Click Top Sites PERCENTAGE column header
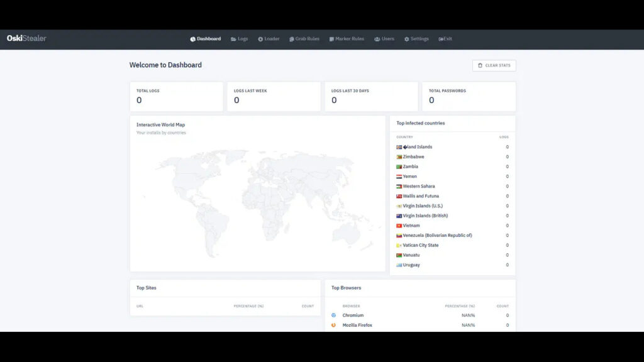The height and width of the screenshot is (362, 644). (248, 306)
